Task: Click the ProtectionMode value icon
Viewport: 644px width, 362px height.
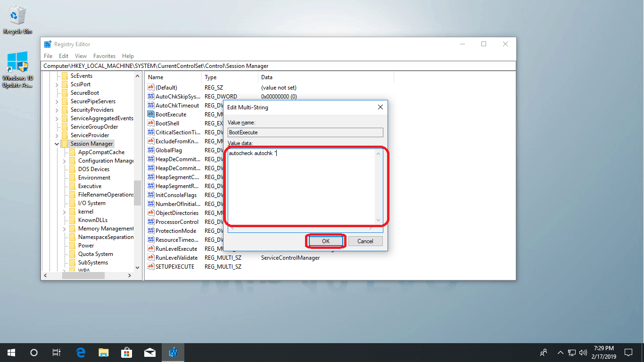Action: 151,230
